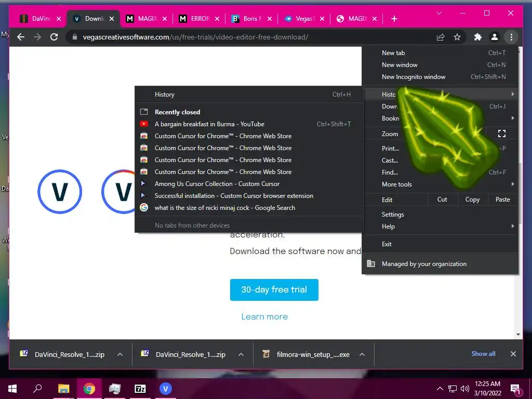Open Windows taskbar search icon

pyautogui.click(x=37, y=389)
